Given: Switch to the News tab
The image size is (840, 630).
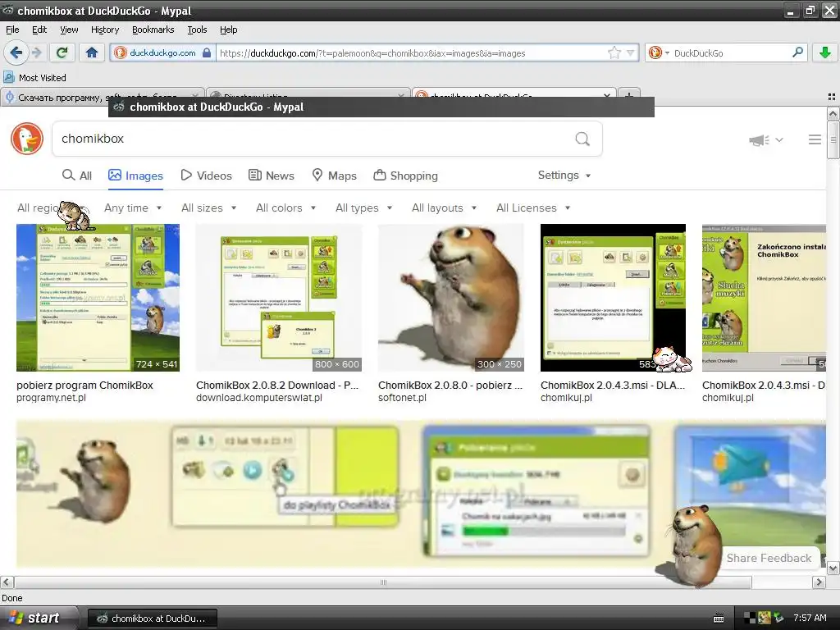Looking at the screenshot, I should [x=271, y=176].
